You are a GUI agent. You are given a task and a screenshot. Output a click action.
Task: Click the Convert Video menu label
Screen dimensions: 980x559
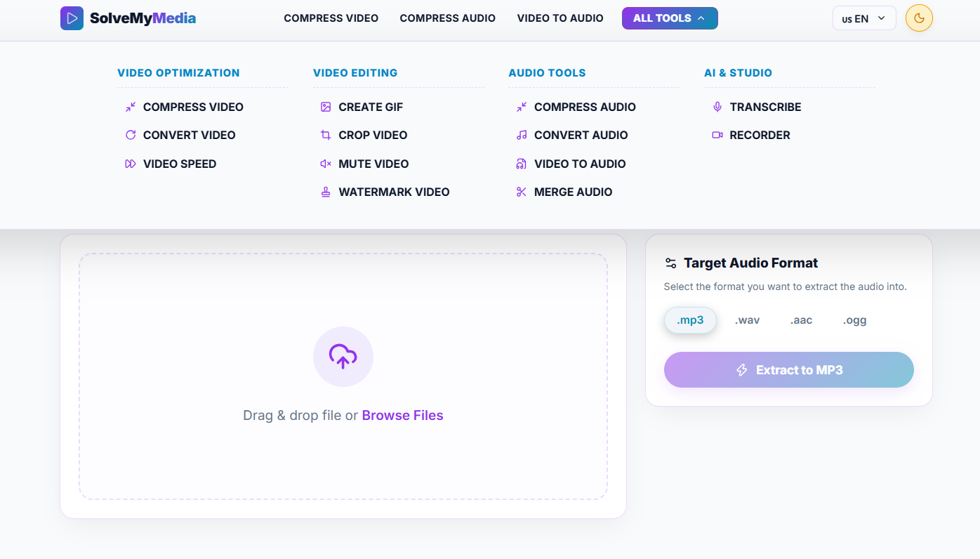190,136
